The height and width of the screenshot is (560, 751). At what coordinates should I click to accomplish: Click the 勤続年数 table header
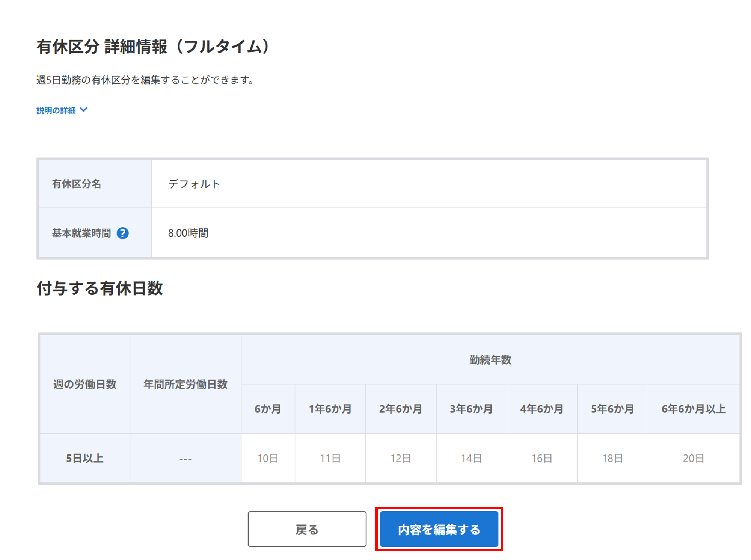coord(490,360)
